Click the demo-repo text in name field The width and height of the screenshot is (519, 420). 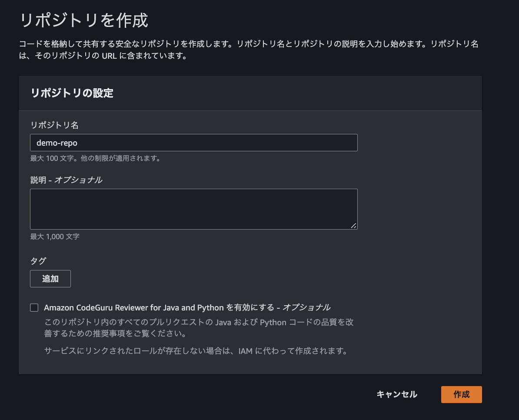(57, 143)
